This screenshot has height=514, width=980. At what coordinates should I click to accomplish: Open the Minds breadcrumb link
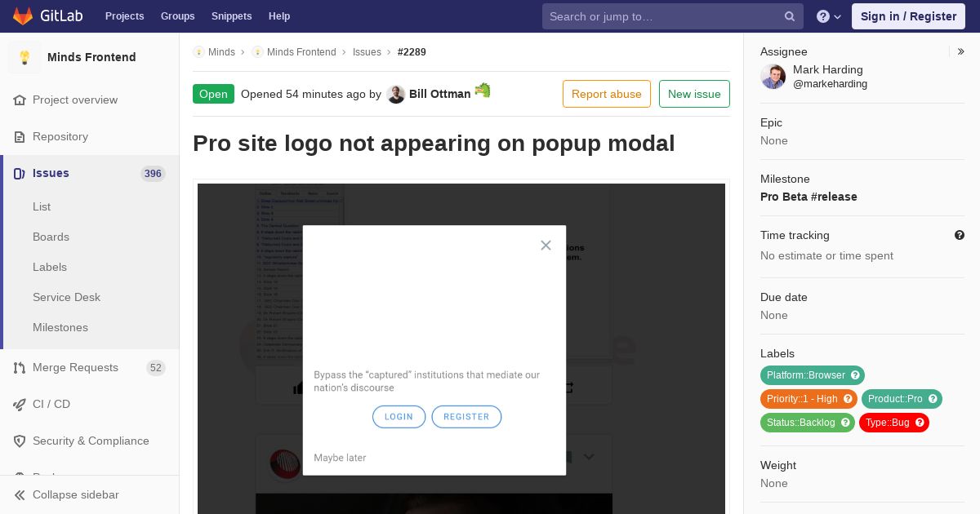point(221,52)
